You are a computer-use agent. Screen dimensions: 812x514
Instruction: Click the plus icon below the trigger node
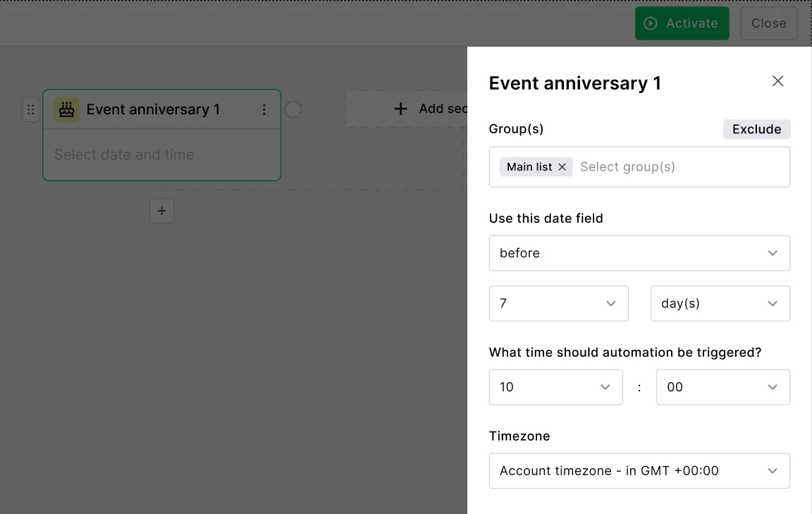click(161, 211)
